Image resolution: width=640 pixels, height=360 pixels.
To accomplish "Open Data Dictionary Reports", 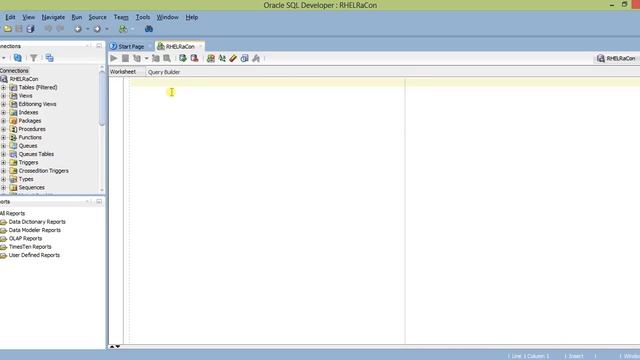I will click(37, 222).
